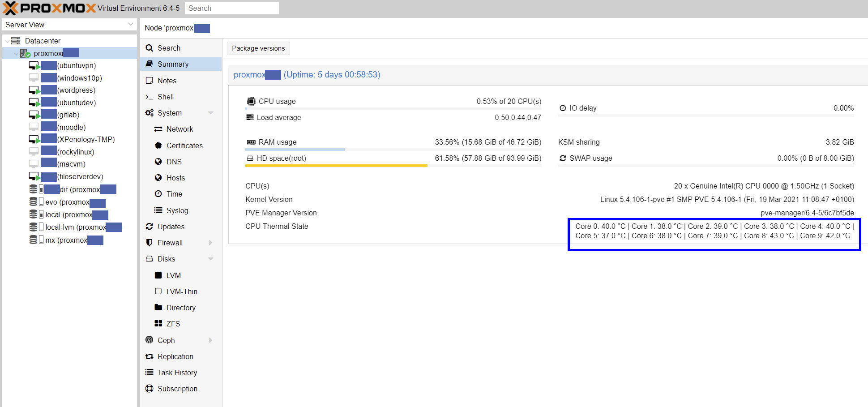Open the LVM-Thin page

(x=181, y=291)
